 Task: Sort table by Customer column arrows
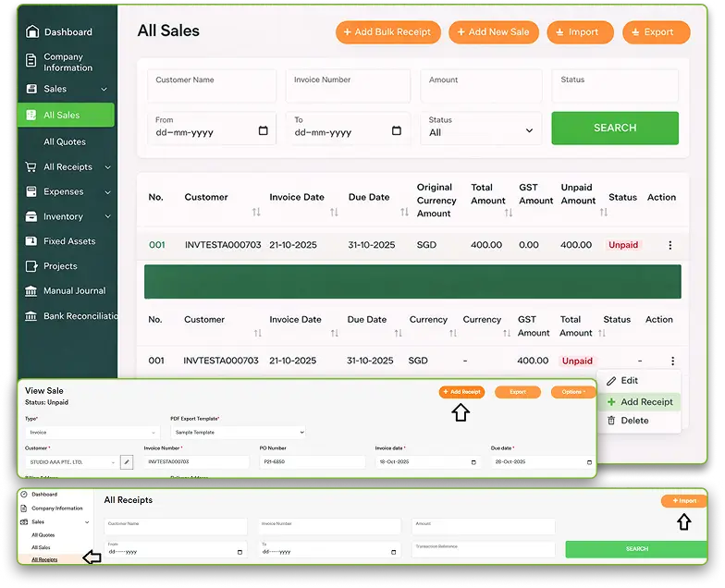click(x=256, y=212)
